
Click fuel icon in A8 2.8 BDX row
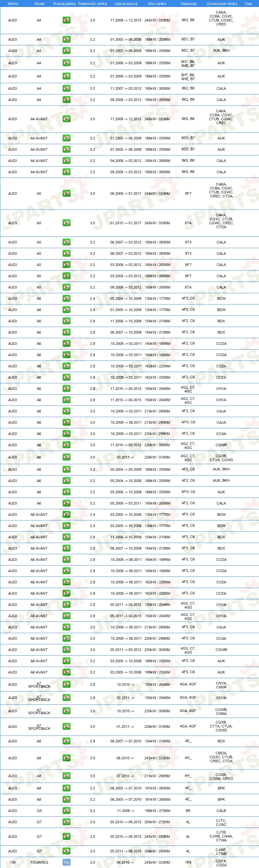66,741
